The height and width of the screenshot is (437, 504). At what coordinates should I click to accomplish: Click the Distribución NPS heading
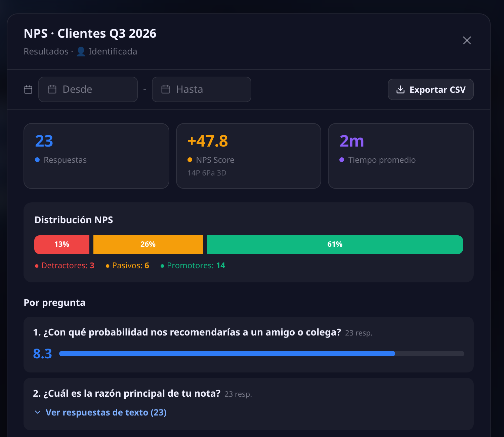click(74, 220)
